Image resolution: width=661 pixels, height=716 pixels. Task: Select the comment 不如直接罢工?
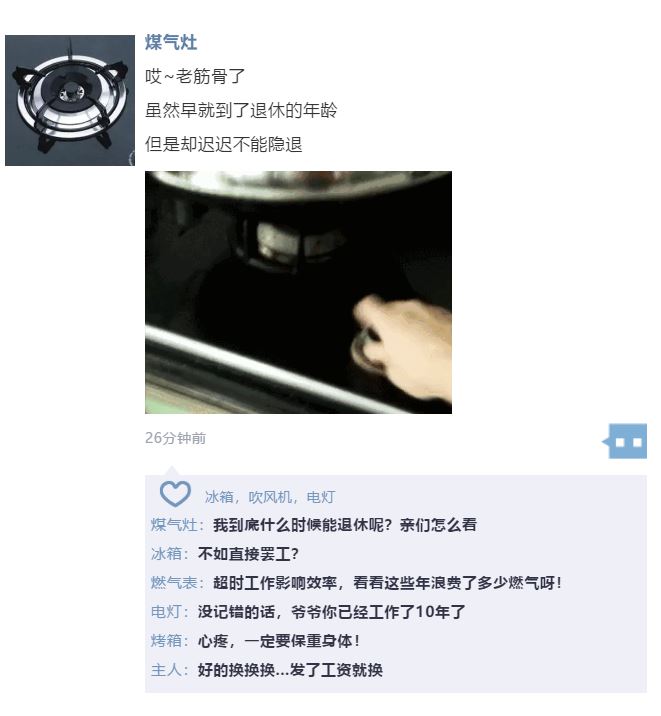tap(248, 554)
